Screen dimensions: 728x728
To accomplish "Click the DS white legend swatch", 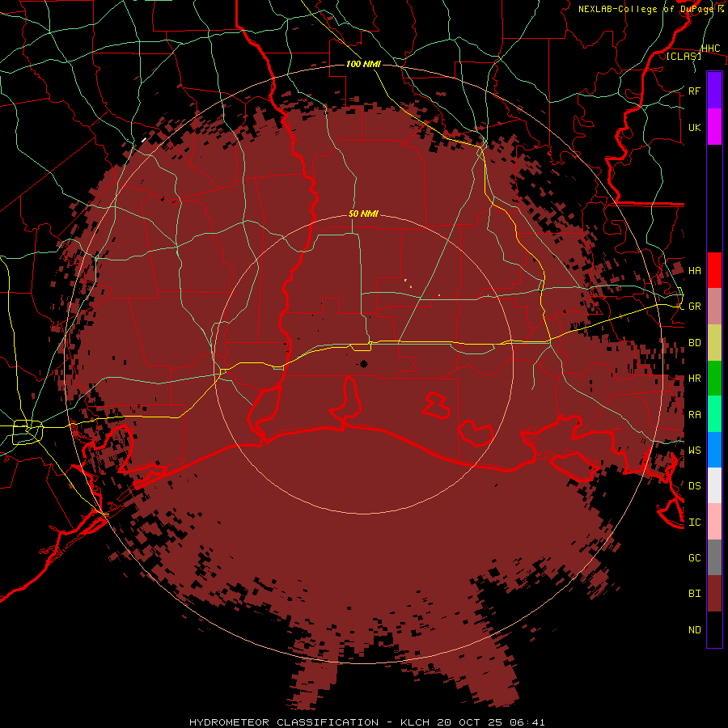I will click(714, 485).
